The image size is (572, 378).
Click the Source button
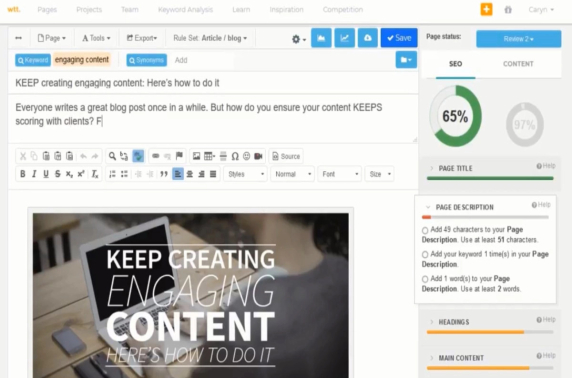(x=286, y=156)
